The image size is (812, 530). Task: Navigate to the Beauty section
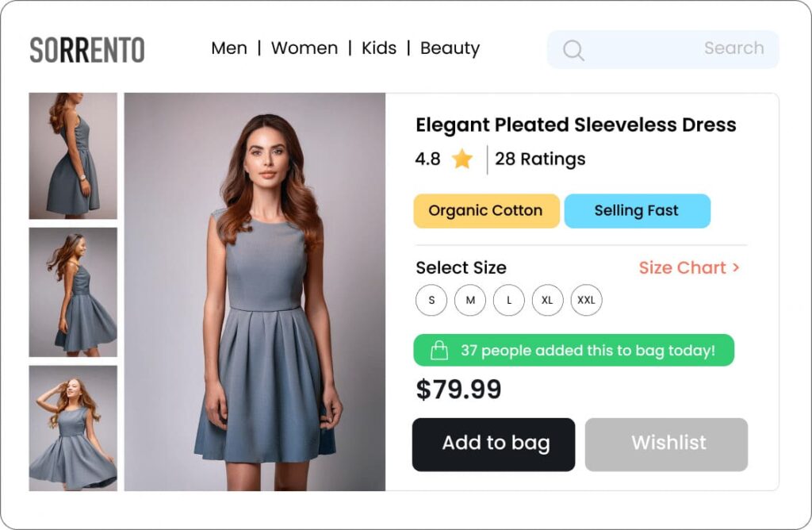(x=450, y=48)
